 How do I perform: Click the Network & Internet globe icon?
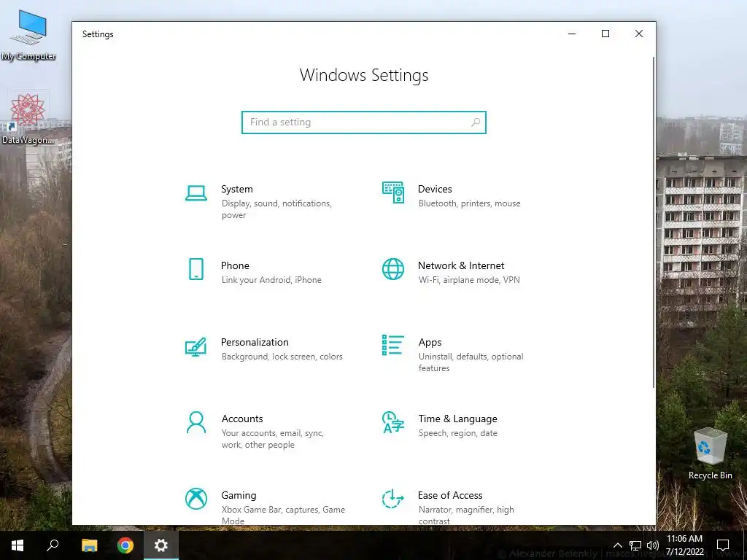(x=393, y=269)
